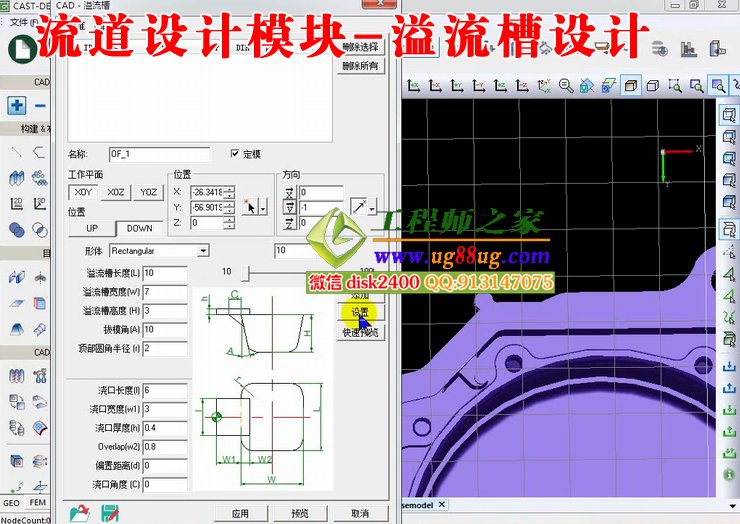Expand the position cursor picker dropdown arrow
Image resolution: width=740 pixels, height=524 pixels.
click(264, 207)
